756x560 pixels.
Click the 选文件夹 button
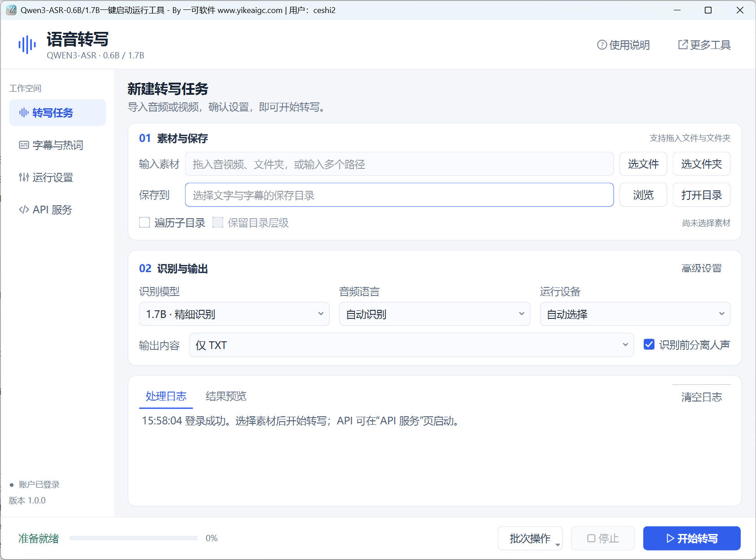(x=701, y=164)
